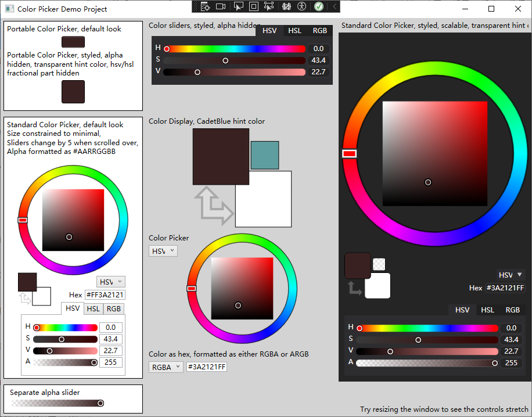
Task: Expand the RGBA hex format dropdown
Action: click(166, 367)
